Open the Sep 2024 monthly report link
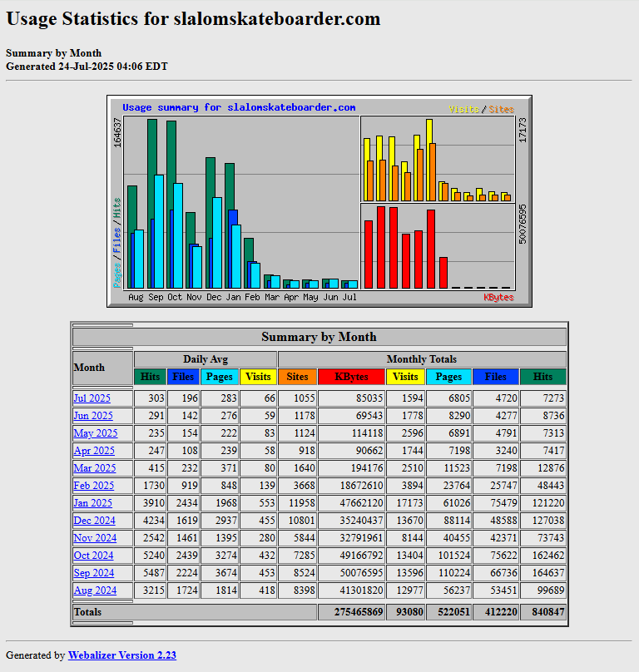The height and width of the screenshot is (672, 639). pos(94,573)
